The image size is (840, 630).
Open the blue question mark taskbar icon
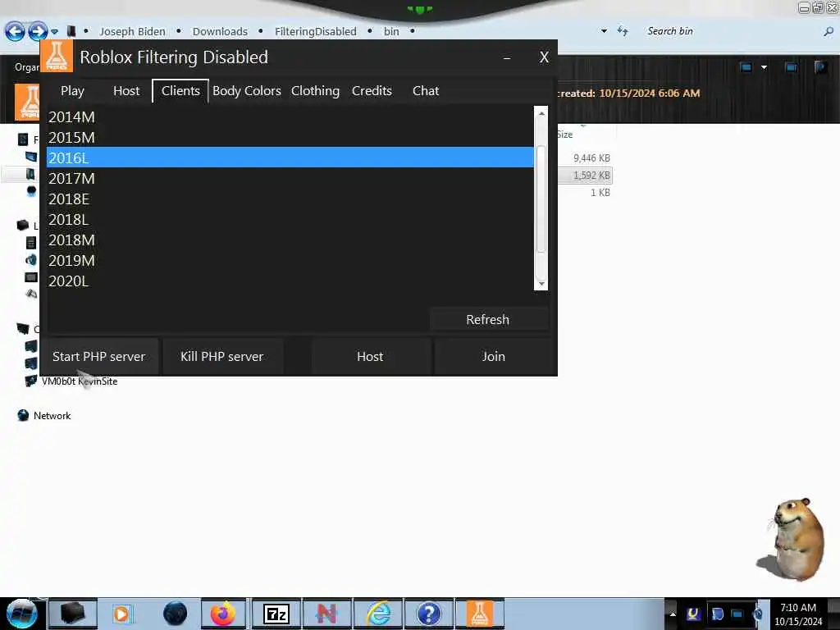428,614
